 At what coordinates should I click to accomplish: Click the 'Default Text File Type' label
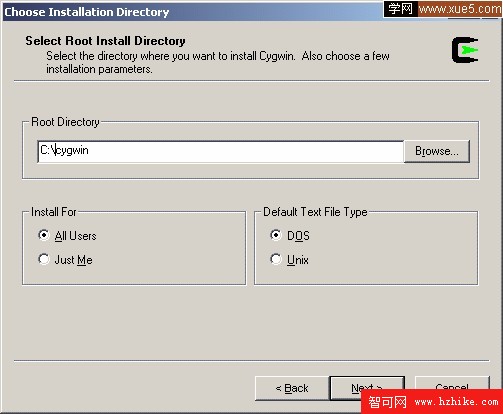click(315, 212)
